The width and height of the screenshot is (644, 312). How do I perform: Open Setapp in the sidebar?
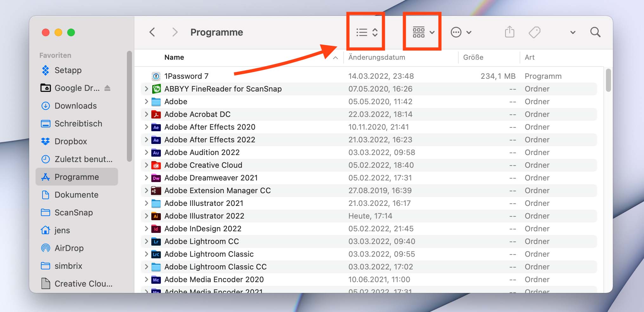click(x=76, y=70)
